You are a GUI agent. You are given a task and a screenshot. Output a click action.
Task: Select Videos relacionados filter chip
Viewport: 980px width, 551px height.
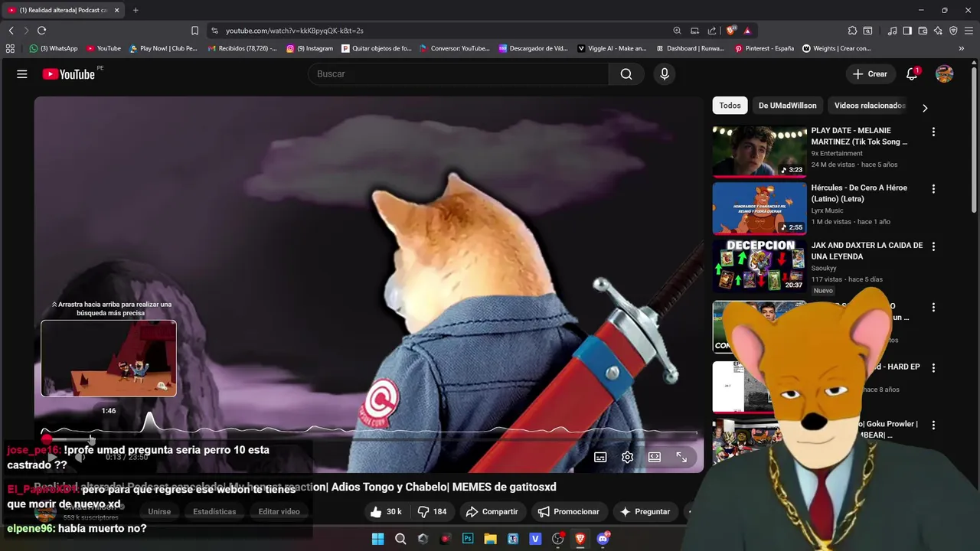pyautogui.click(x=870, y=106)
